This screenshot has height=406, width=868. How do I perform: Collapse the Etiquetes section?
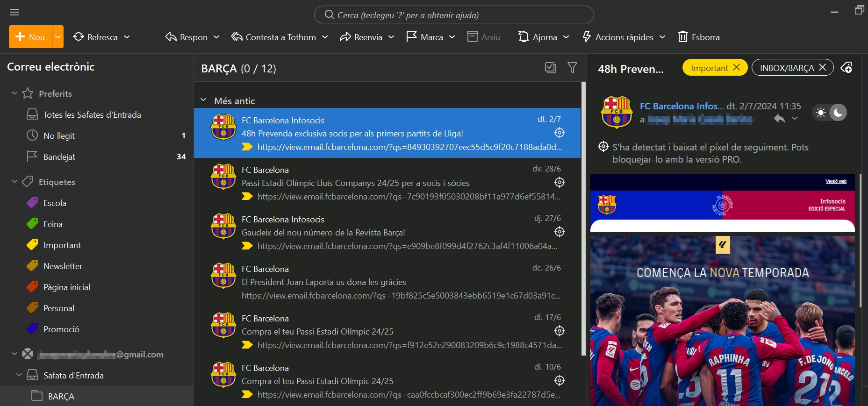coord(14,182)
